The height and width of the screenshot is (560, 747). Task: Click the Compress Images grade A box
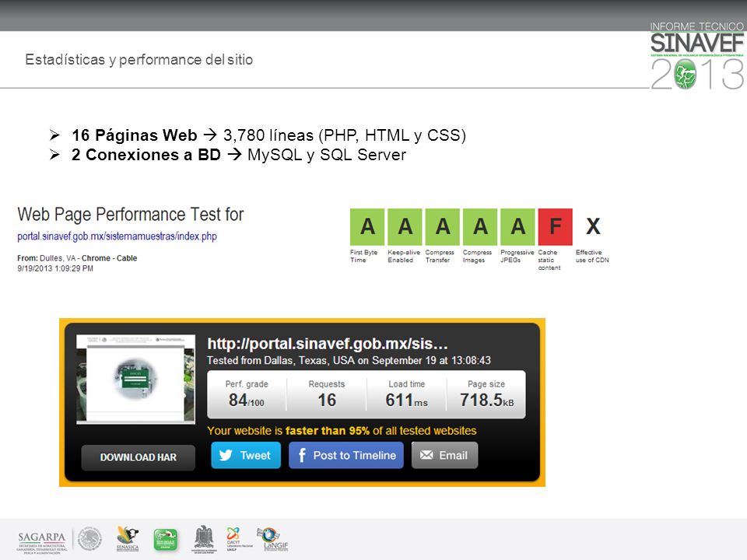(480, 226)
